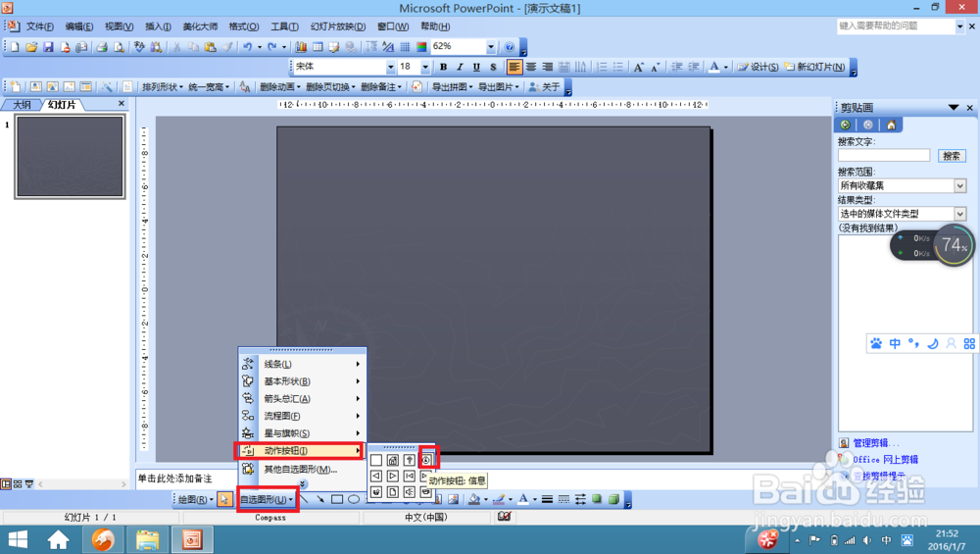The width and height of the screenshot is (980, 554).
Task: Open the 文件(F) menu
Action: click(x=39, y=26)
